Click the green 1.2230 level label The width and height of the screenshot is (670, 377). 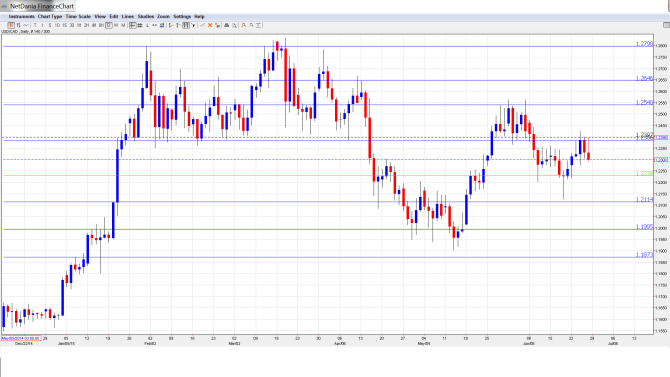tap(644, 173)
